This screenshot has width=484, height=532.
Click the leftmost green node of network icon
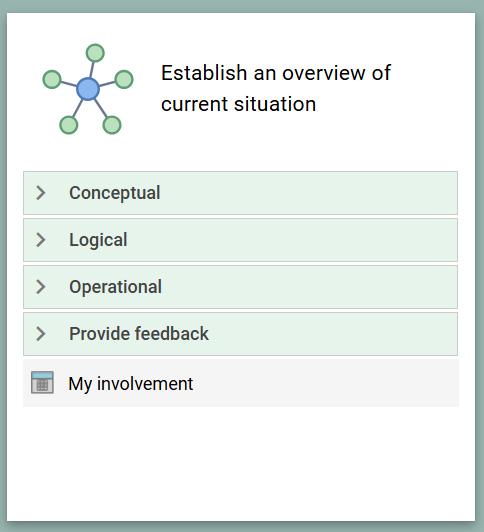tap(52, 79)
